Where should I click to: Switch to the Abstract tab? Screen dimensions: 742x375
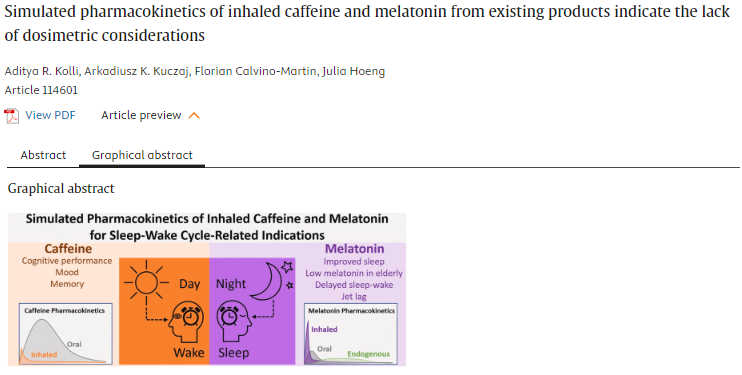(43, 155)
